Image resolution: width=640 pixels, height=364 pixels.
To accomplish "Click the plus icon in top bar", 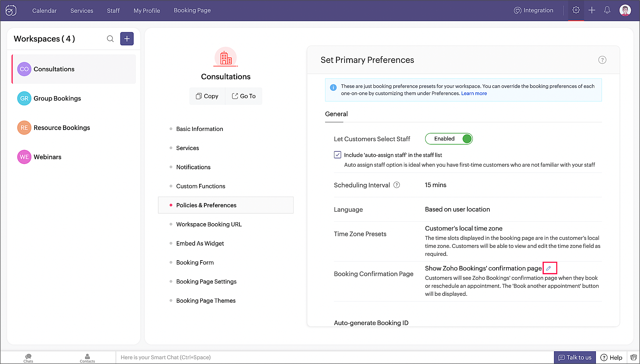I will tap(592, 10).
